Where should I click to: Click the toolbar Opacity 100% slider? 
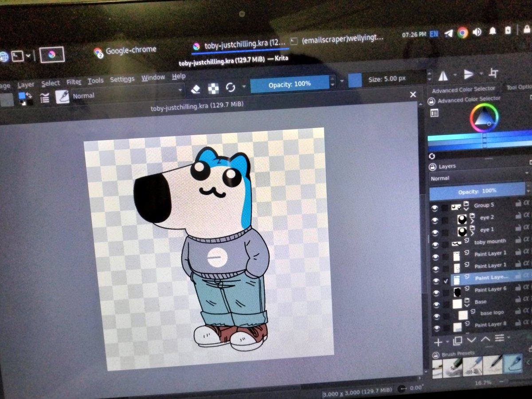[290, 84]
